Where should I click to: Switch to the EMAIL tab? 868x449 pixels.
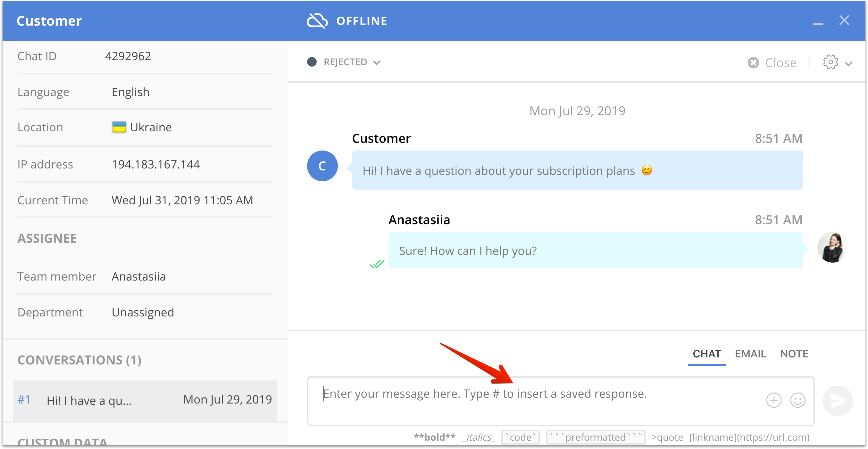tap(750, 354)
